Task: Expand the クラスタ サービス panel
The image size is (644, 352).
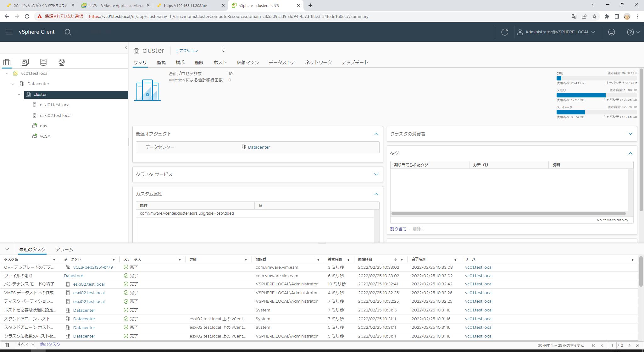Action: [376, 174]
